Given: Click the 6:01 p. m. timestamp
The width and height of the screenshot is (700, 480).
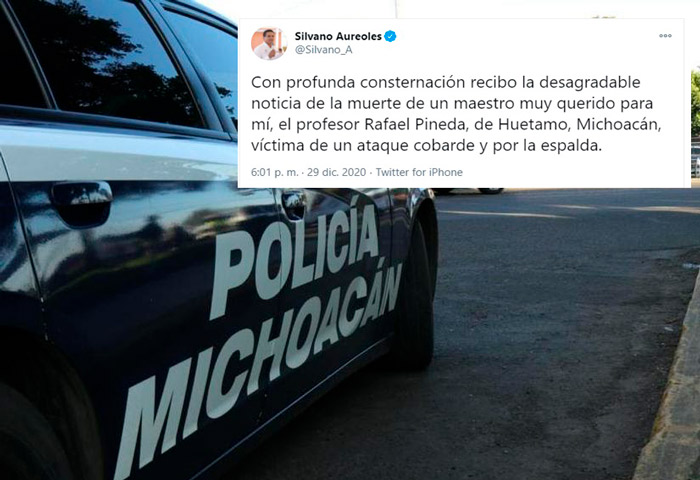Looking at the screenshot, I should [275, 172].
